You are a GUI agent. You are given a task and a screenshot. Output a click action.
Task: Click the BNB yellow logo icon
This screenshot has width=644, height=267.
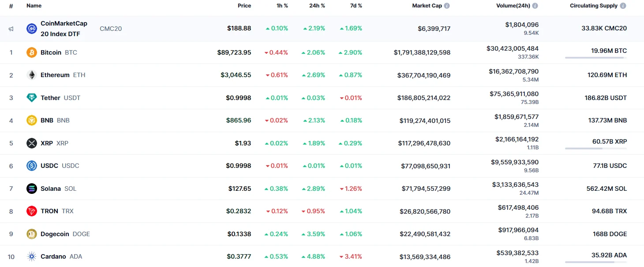tap(32, 120)
